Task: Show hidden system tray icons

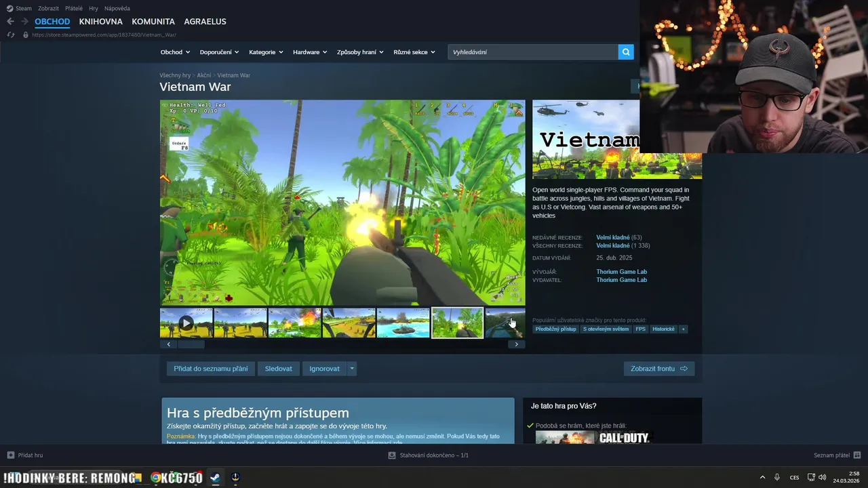Action: [762, 477]
